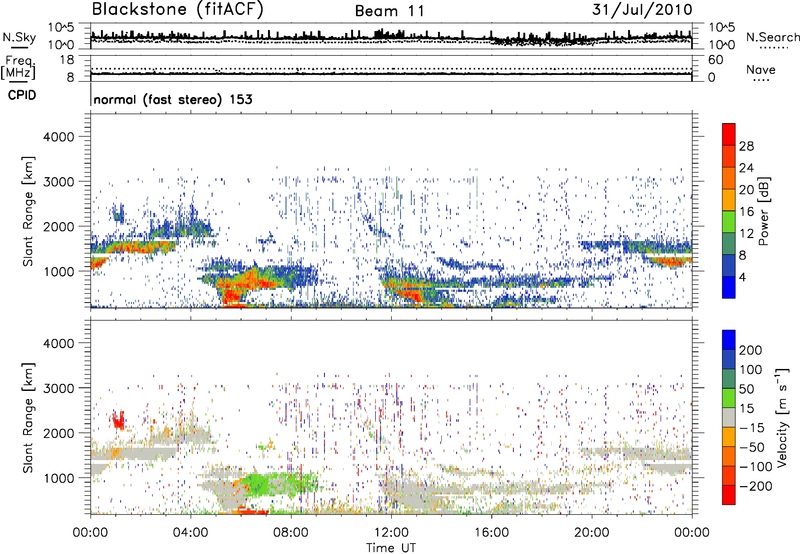Click 'Slant Range [km]' label of velocity panel
This screenshot has height=554, width=800.
28,417
